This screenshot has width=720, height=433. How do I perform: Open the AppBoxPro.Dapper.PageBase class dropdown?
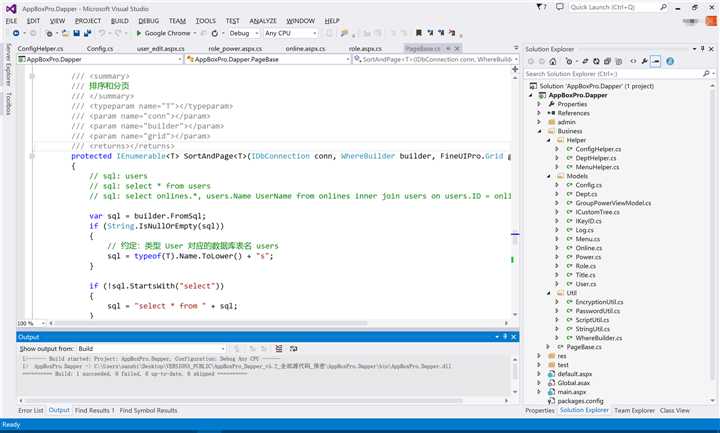[268, 59]
